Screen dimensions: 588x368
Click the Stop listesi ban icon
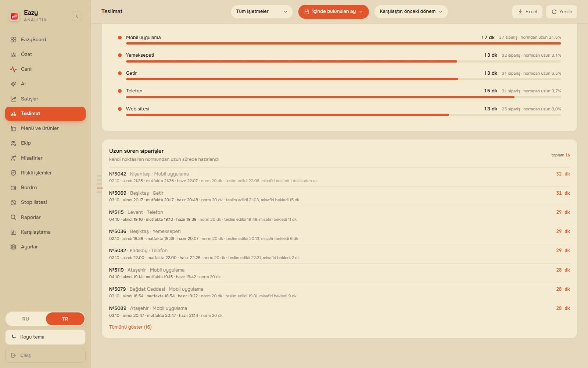point(14,202)
